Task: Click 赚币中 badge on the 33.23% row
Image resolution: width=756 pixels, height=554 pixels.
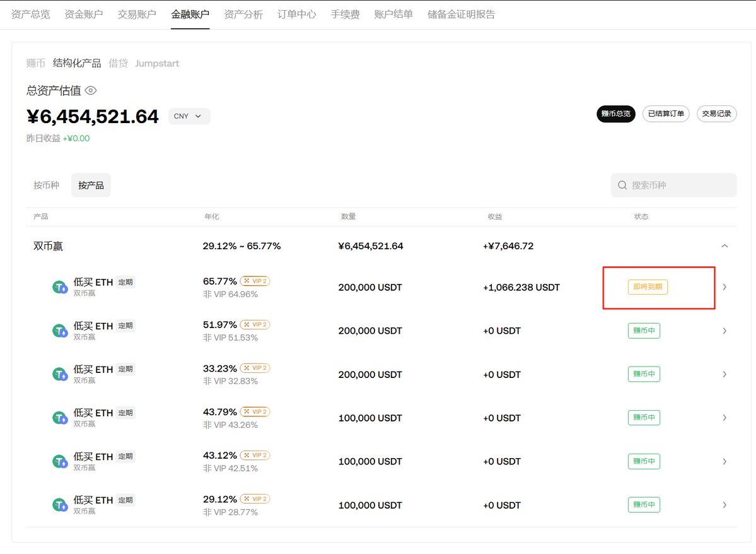Action: pos(644,374)
